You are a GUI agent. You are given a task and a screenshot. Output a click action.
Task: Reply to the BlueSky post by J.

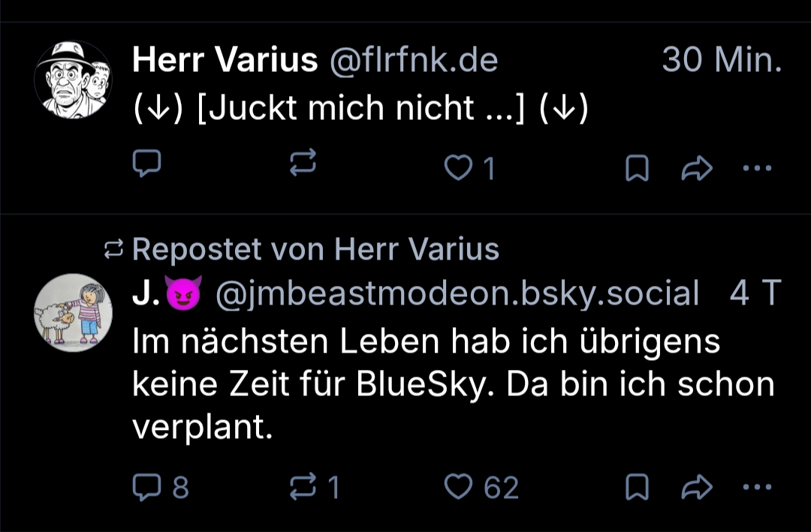[x=144, y=488]
